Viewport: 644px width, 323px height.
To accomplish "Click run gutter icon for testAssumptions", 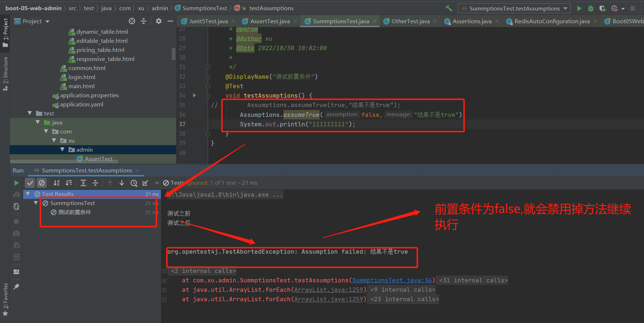I will 195,95.
